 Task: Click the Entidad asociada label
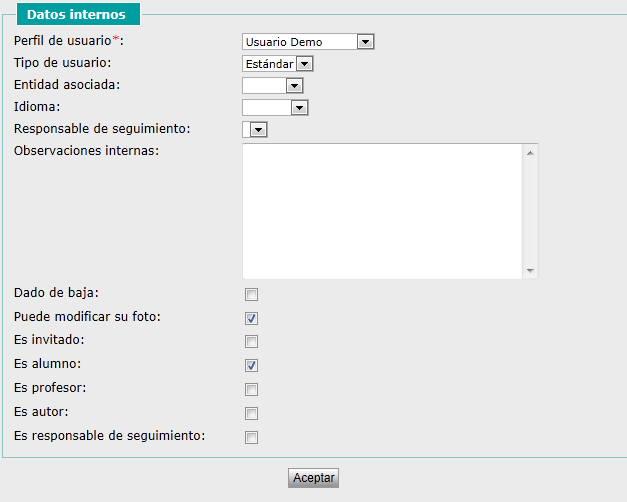(x=67, y=85)
